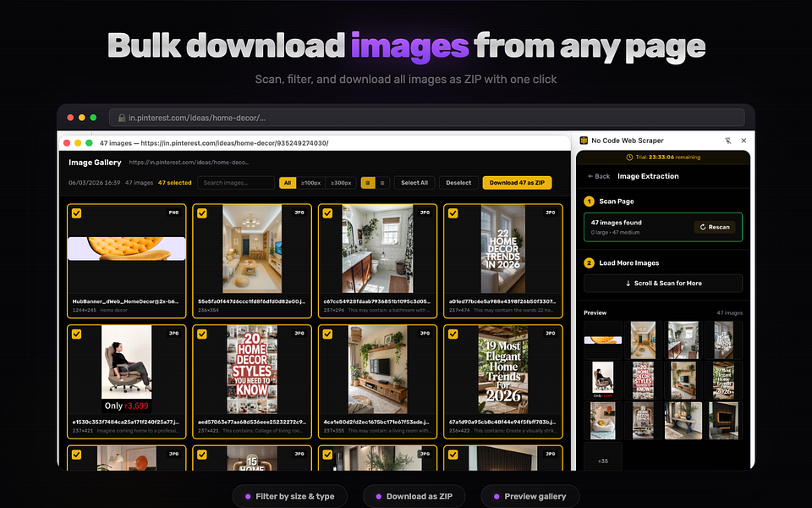812x508 pixels.
Task: Switch to grid view layout
Action: click(x=368, y=183)
